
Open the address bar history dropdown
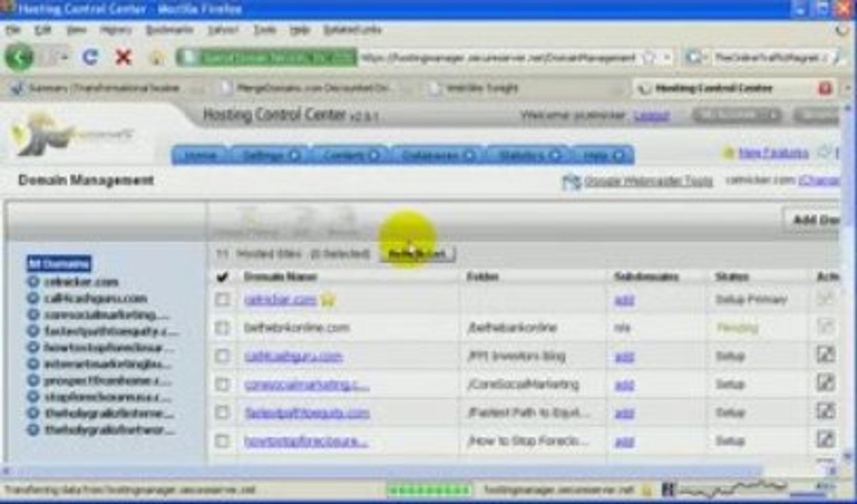click(667, 57)
